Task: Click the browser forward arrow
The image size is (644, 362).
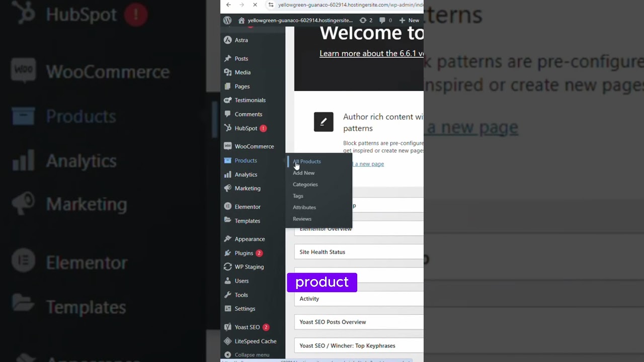Action: [x=242, y=5]
